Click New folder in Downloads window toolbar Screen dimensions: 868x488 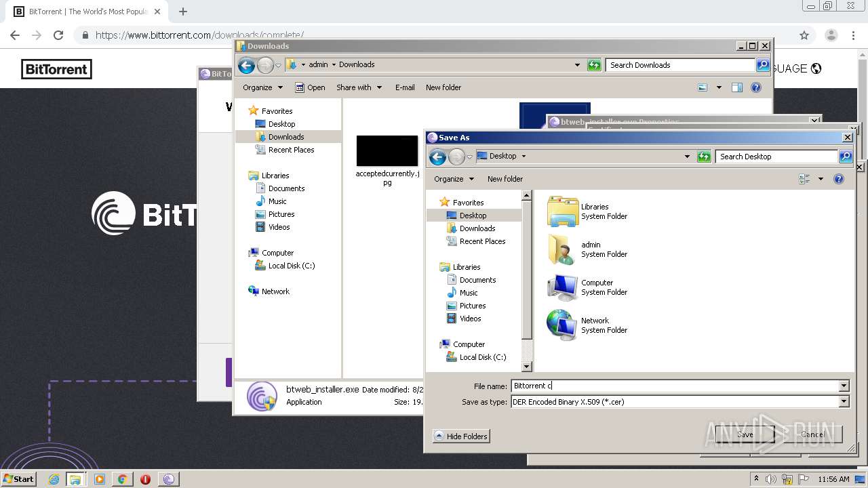click(x=443, y=87)
